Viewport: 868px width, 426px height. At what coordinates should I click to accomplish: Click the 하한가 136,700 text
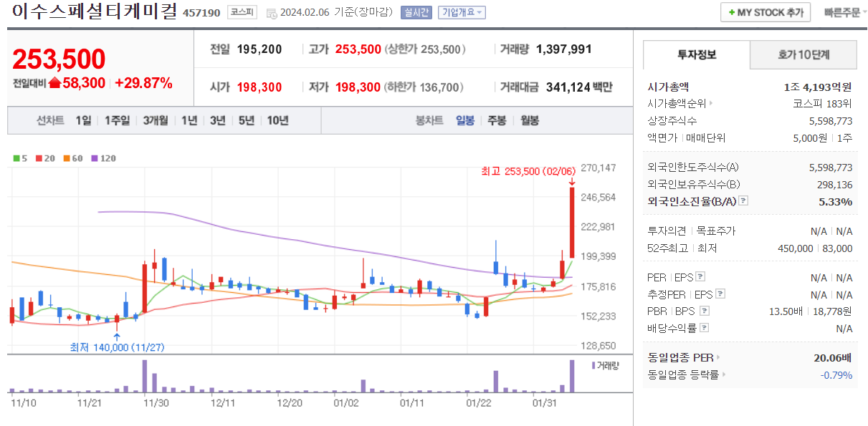coord(424,87)
